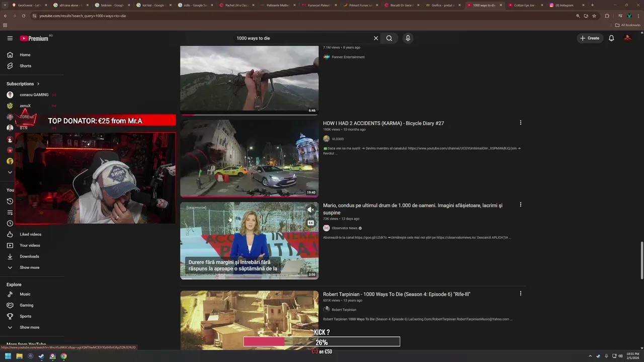The height and width of the screenshot is (362, 644).
Task: Reload the page
Action: 23,16
